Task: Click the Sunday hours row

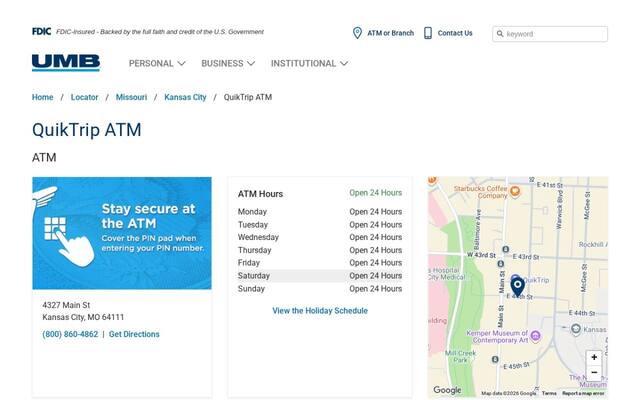Action: pyautogui.click(x=320, y=289)
